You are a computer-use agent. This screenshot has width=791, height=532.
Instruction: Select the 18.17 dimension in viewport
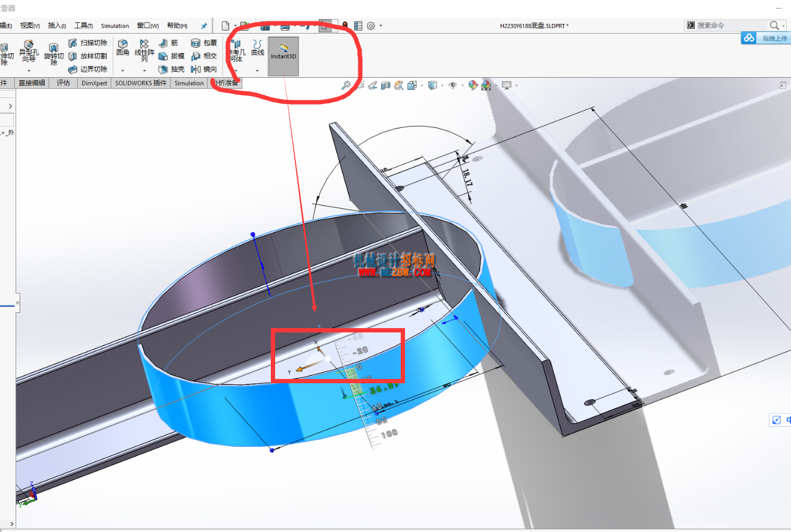[467, 178]
